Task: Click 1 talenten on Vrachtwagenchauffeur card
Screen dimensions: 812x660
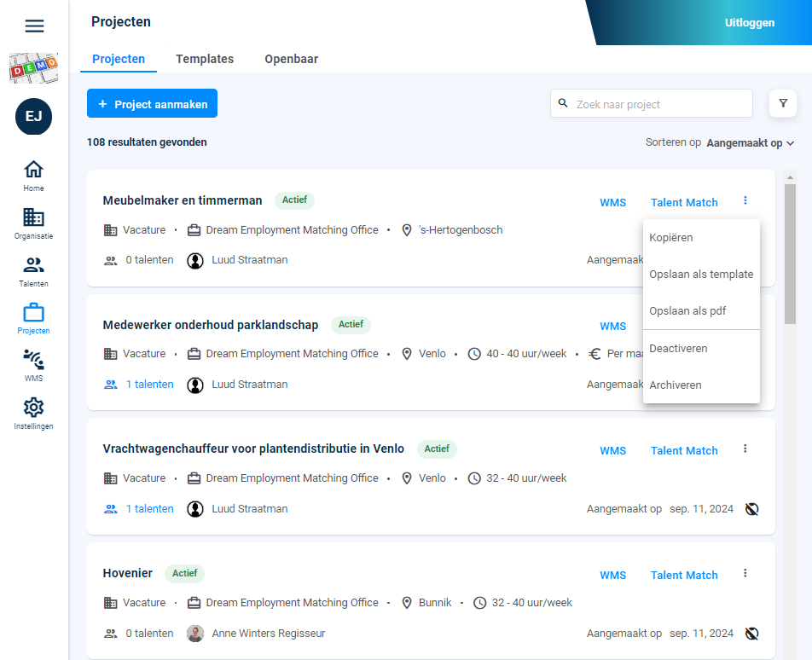Action: 139,509
